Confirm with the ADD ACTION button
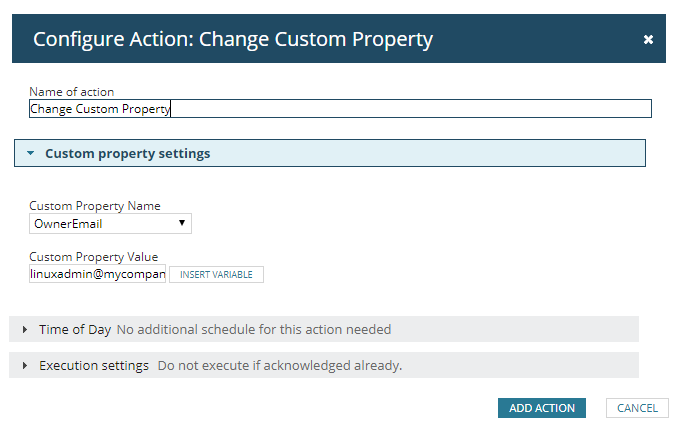This screenshot has width=677, height=429. (x=541, y=408)
